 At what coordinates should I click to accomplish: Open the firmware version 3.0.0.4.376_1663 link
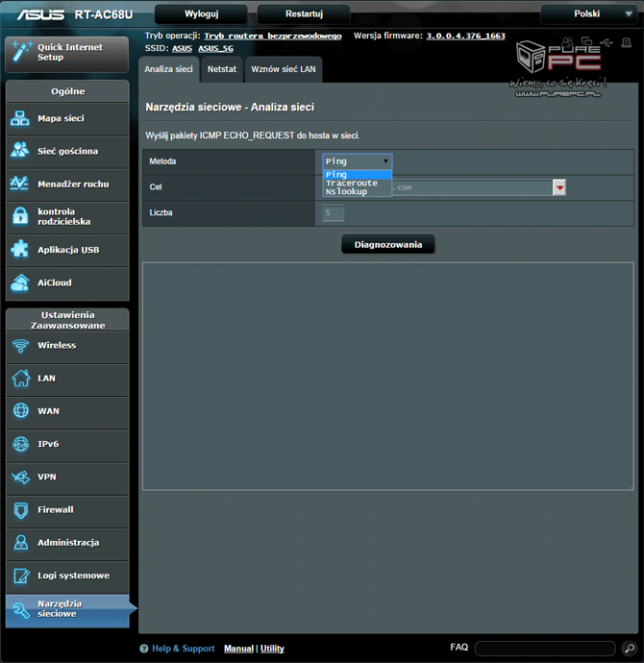pyautogui.click(x=465, y=36)
